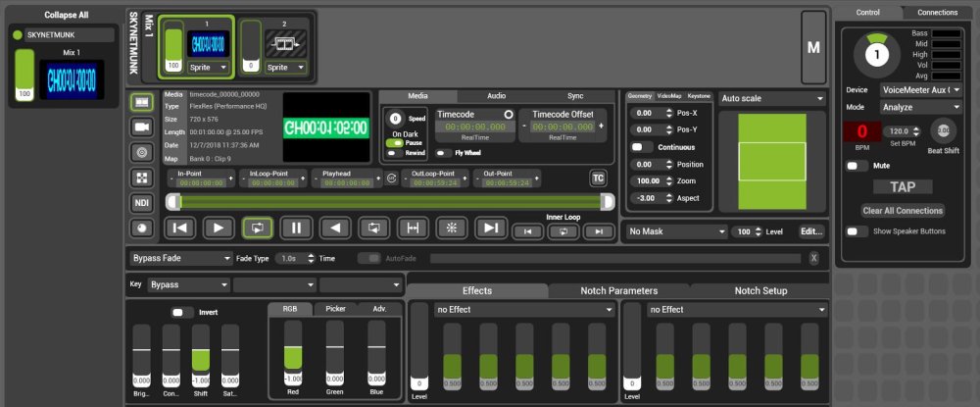Click the Beat Shift knob

[944, 130]
